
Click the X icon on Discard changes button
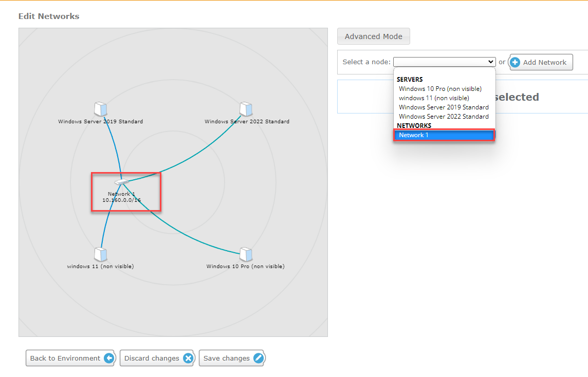(188, 358)
